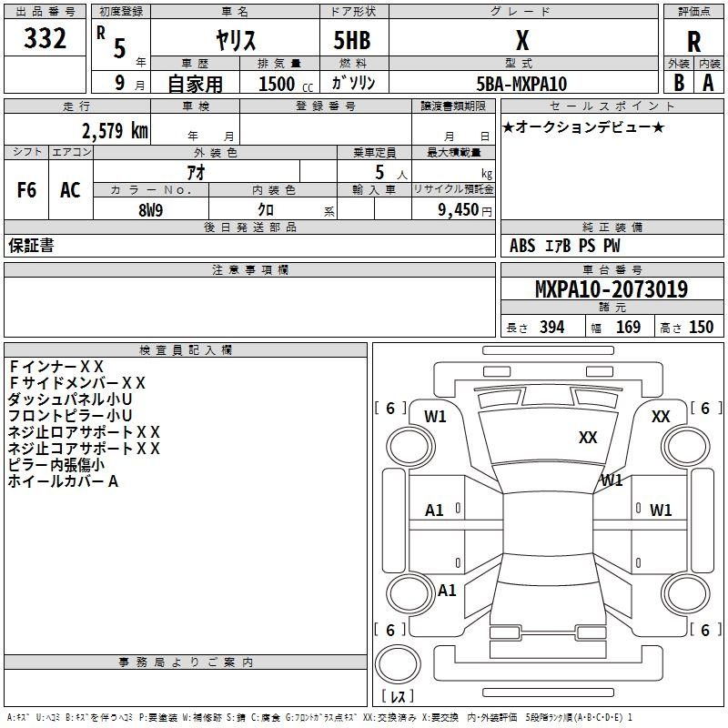Image resolution: width=728 pixels, height=728 pixels.
Task: Click the air conditioner value AC
Action: 70,190
